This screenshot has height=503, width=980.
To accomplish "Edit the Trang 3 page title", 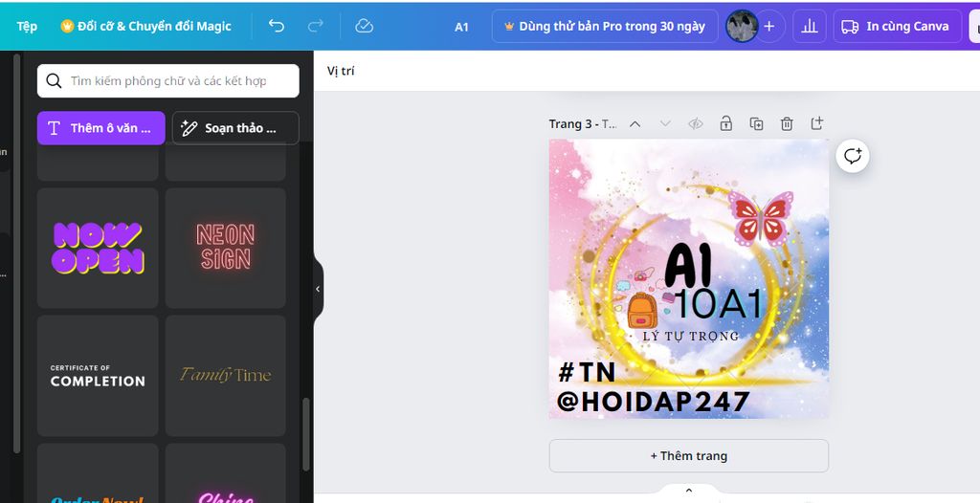I will click(x=583, y=123).
